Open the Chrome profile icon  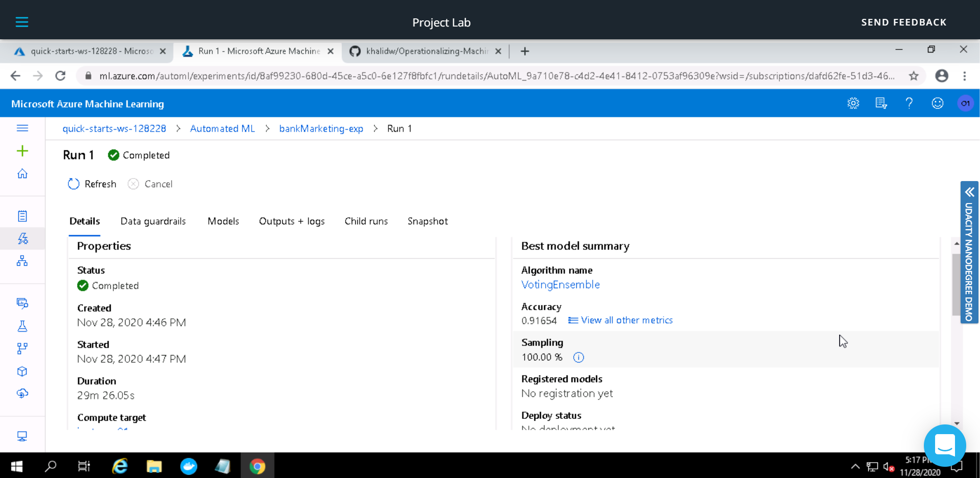click(x=942, y=76)
